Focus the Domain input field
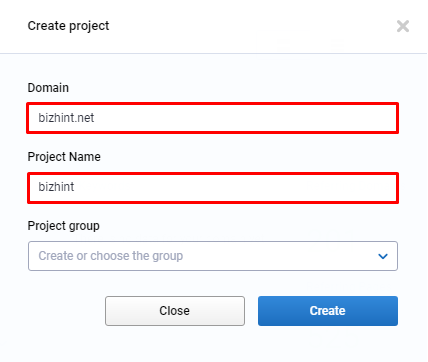 point(213,118)
